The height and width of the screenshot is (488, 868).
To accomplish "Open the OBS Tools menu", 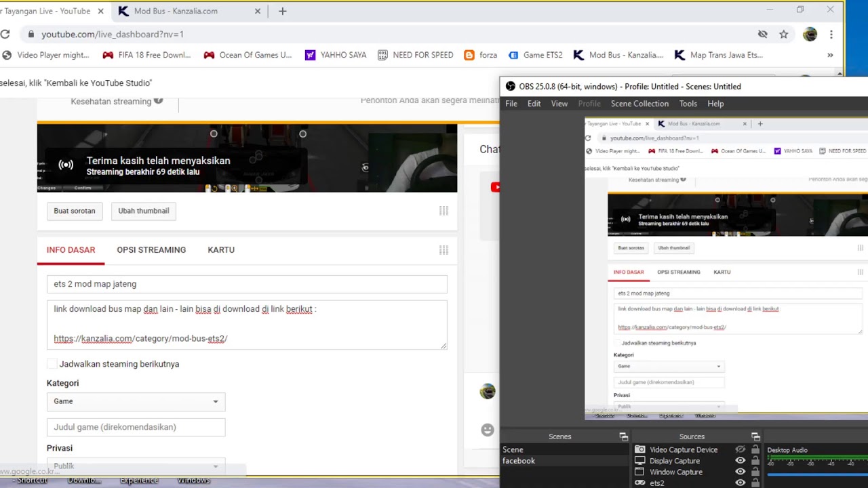I will click(688, 104).
